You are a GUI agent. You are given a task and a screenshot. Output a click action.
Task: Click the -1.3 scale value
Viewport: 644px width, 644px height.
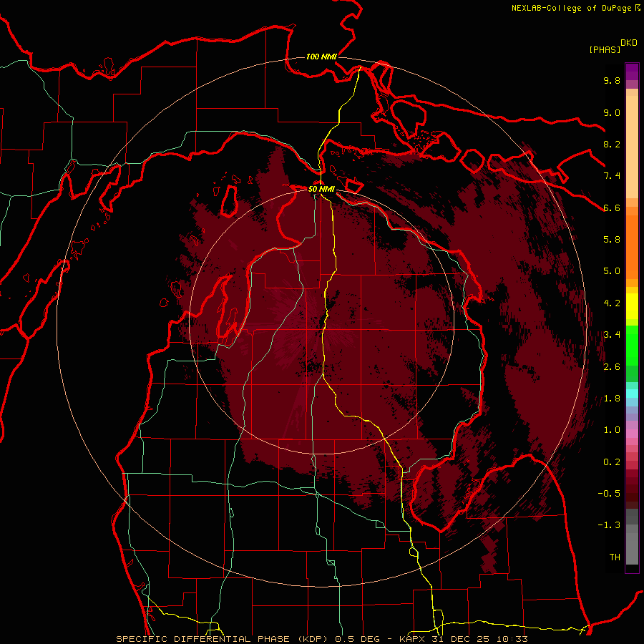click(x=609, y=525)
